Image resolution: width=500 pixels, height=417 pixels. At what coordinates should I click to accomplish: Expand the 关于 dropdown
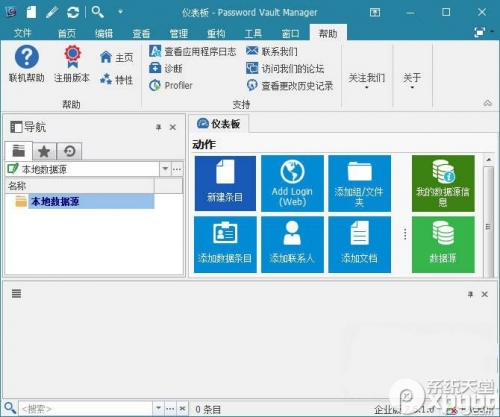pyautogui.click(x=412, y=81)
